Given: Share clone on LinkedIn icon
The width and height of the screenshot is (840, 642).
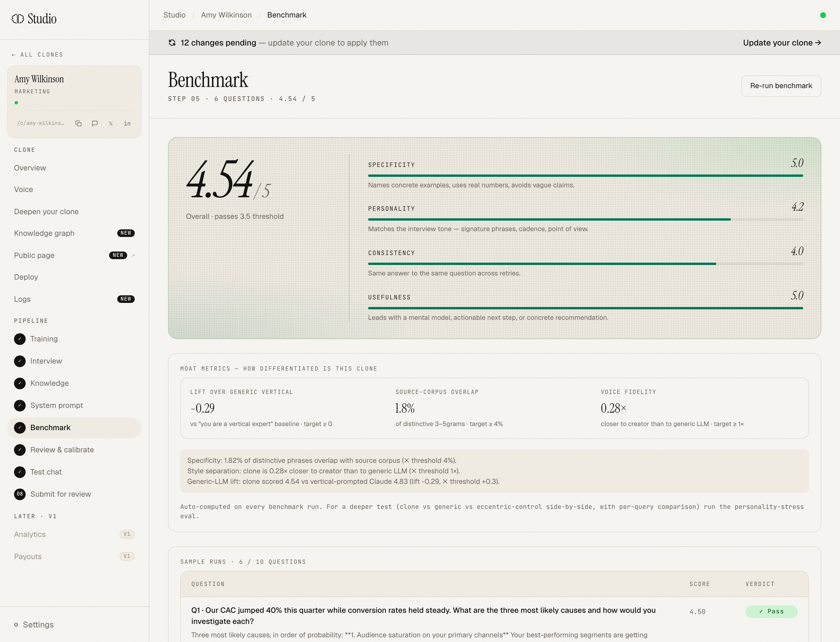Looking at the screenshot, I should tap(127, 123).
